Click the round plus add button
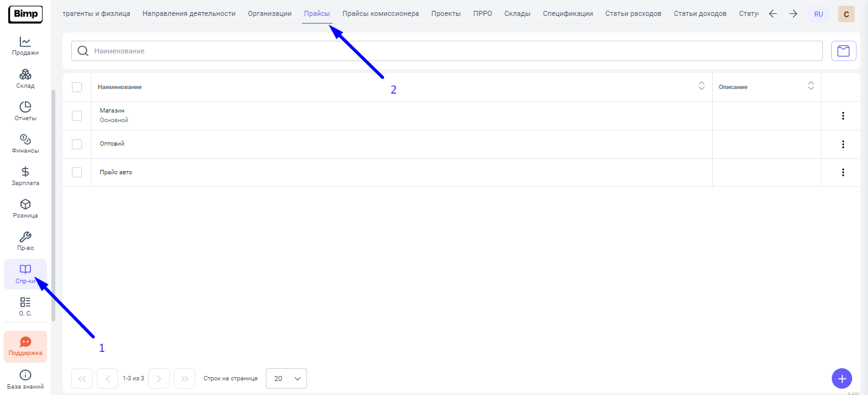 click(842, 378)
